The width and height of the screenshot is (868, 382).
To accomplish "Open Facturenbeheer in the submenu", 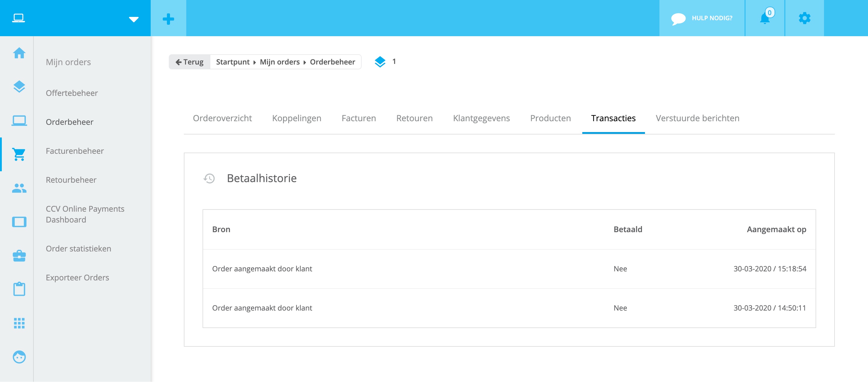I will 75,151.
